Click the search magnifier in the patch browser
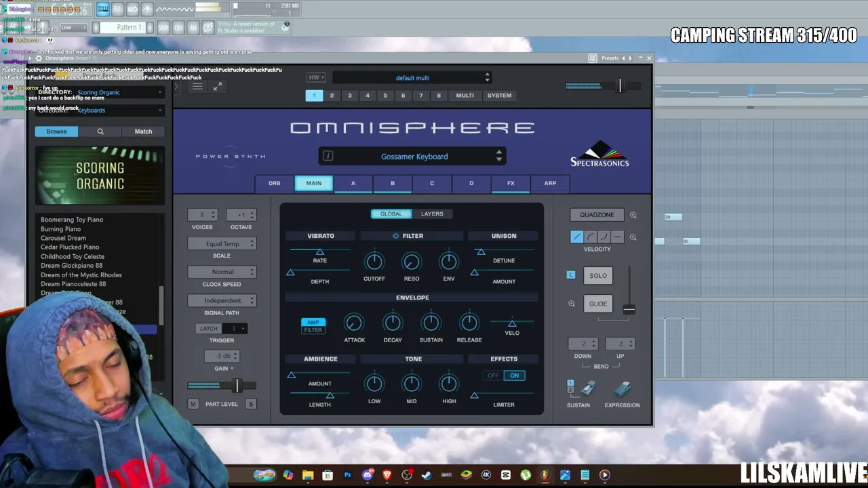This screenshot has height=488, width=868. (x=100, y=131)
